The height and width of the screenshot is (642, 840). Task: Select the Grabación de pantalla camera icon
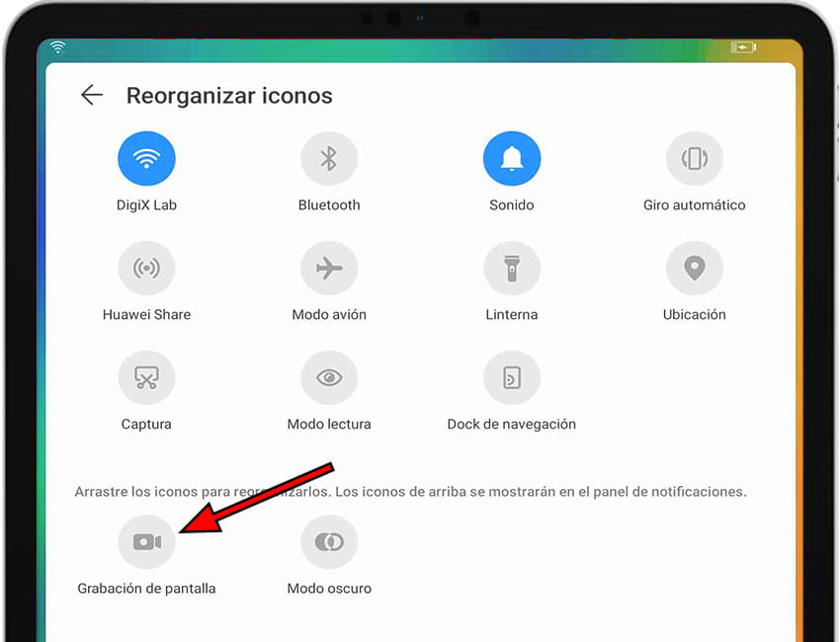click(x=146, y=542)
